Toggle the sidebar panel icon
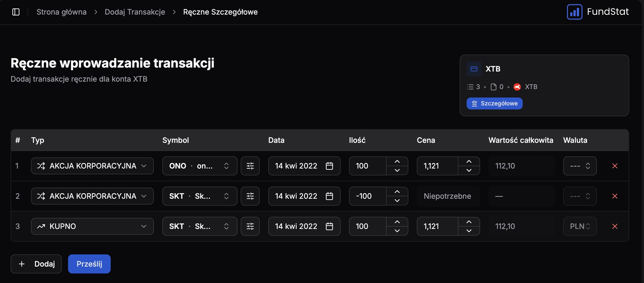This screenshot has width=644, height=283. (16, 12)
